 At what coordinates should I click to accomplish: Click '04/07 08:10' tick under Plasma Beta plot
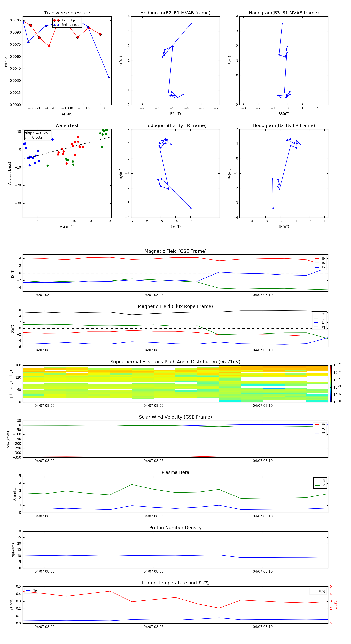click(262, 516)
